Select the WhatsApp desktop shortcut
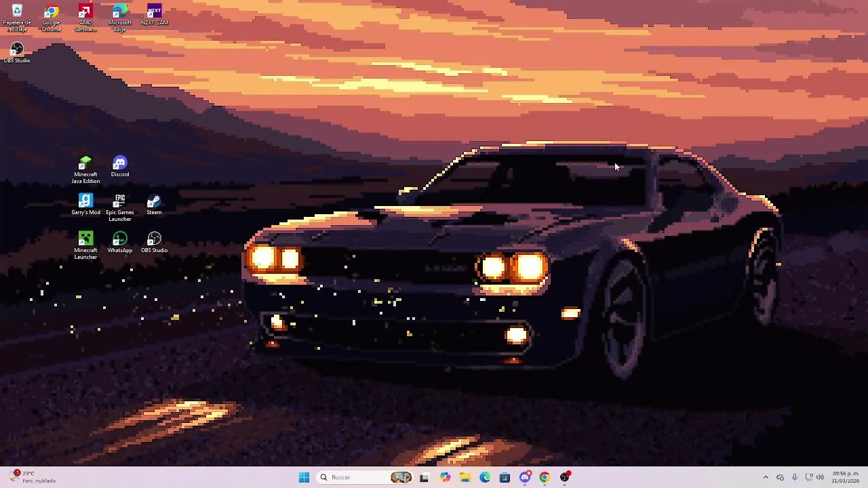This screenshot has width=868, height=488. [x=120, y=243]
